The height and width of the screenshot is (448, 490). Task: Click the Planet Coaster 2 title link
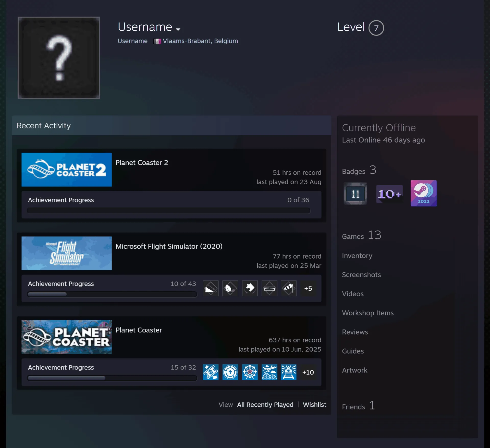click(x=142, y=163)
